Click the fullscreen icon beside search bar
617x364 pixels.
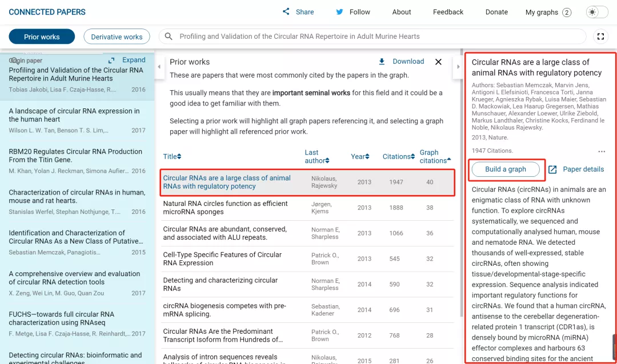[x=600, y=37]
